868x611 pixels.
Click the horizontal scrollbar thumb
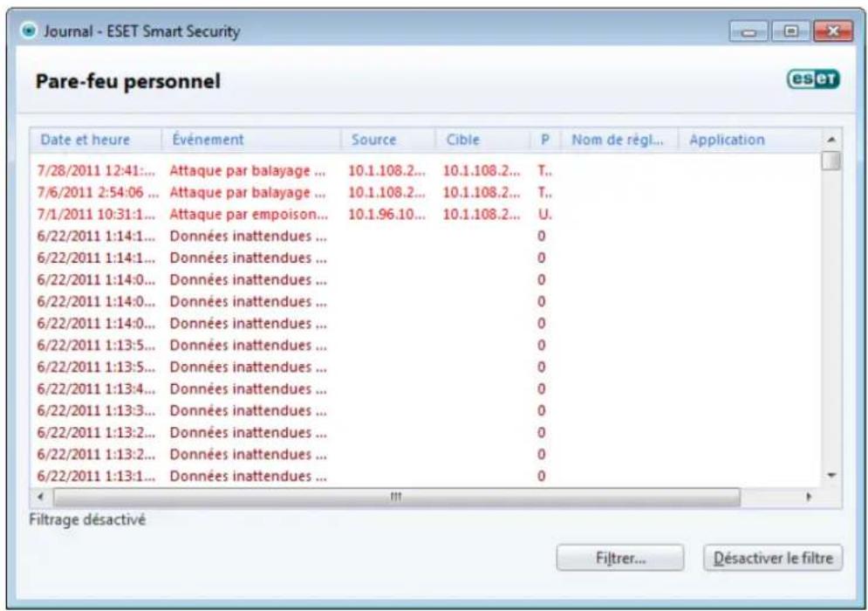click(396, 497)
